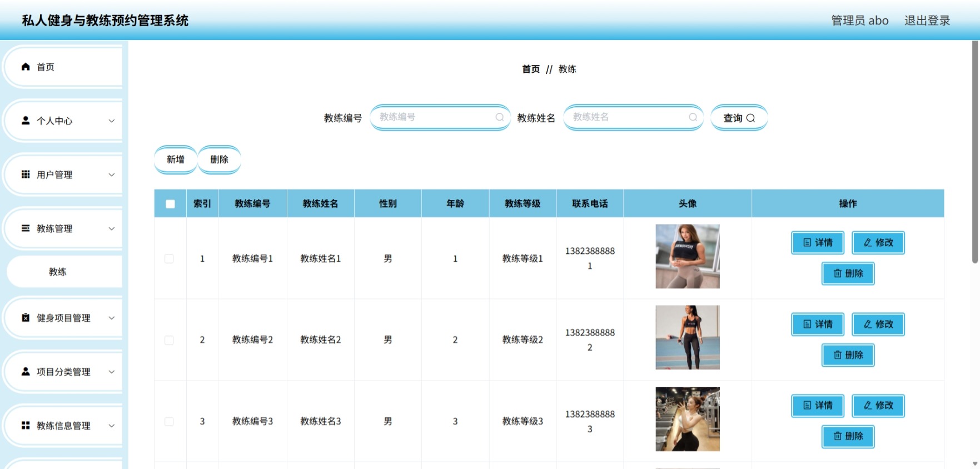Click the 修改 pencil icon for 教练姓名3
This screenshot has height=469, width=980.
(x=868, y=406)
